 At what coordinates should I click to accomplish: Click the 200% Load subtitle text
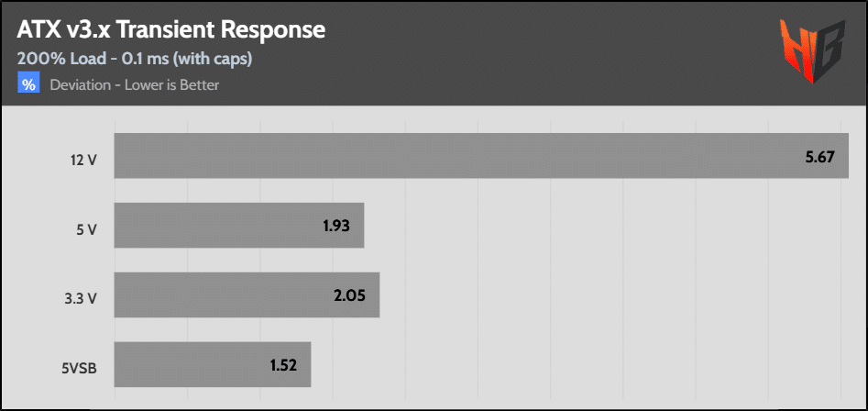click(135, 59)
